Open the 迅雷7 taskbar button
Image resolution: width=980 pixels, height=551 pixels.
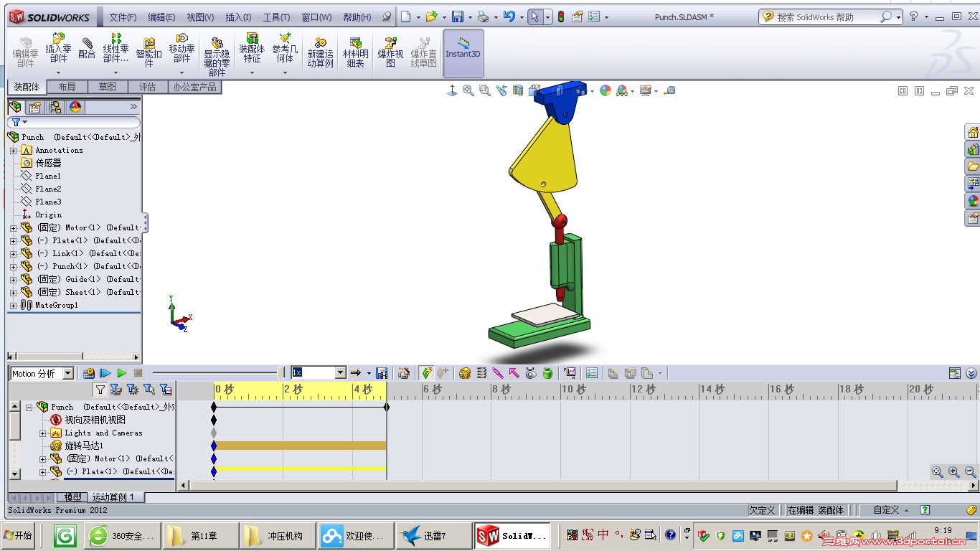click(433, 536)
